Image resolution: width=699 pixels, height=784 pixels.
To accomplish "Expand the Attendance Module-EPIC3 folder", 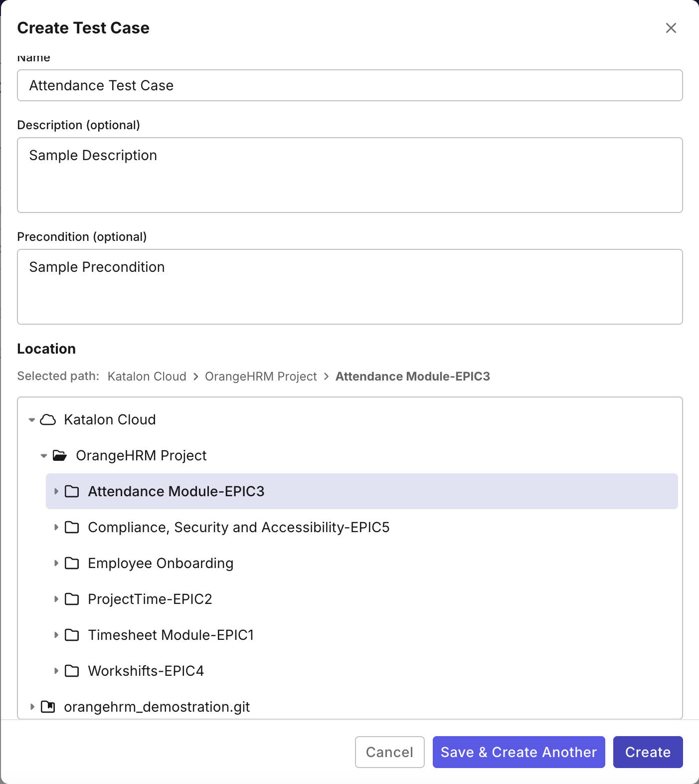I will tap(56, 491).
